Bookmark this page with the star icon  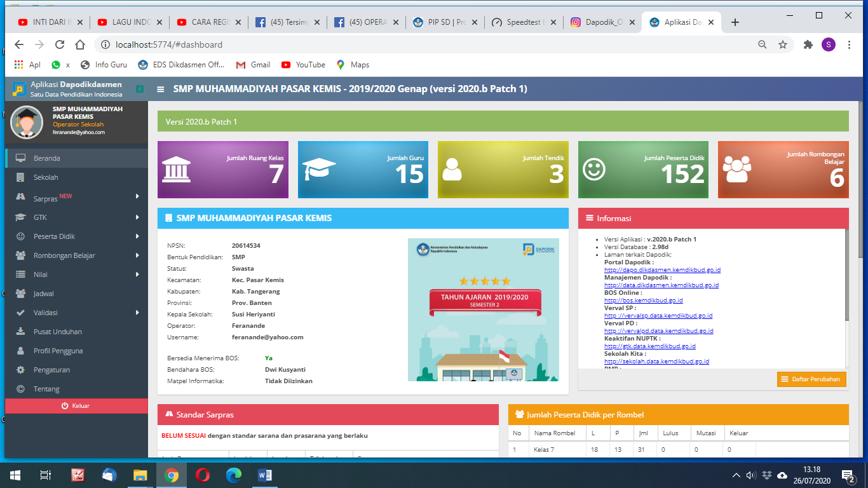783,44
